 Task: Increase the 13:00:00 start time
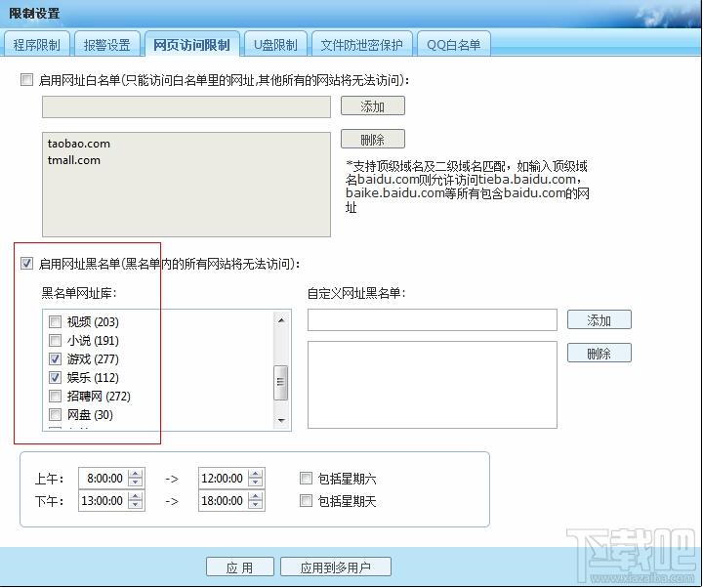[x=136, y=496]
